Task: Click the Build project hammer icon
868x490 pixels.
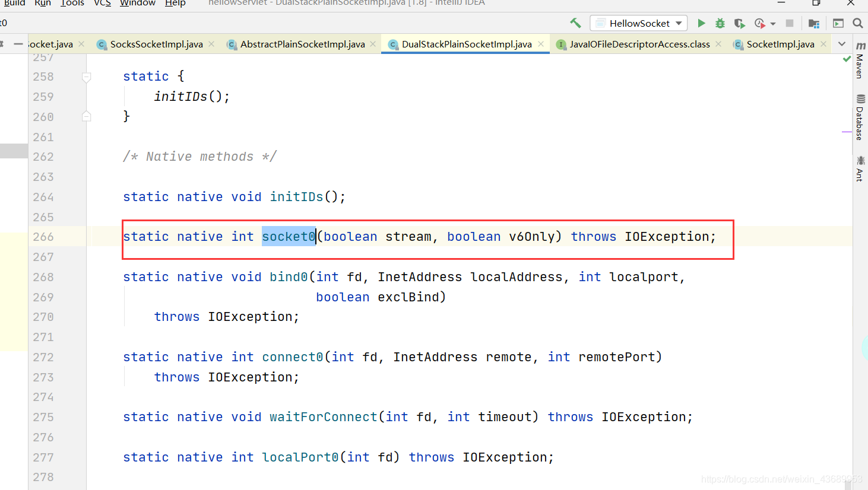Action: [x=575, y=23]
